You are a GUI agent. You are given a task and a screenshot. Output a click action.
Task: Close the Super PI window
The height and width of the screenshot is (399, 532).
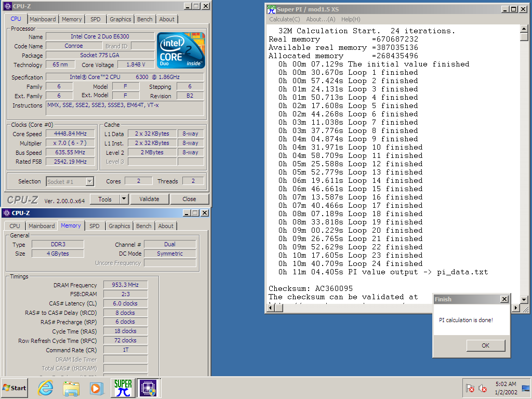pyautogui.click(x=524, y=9)
